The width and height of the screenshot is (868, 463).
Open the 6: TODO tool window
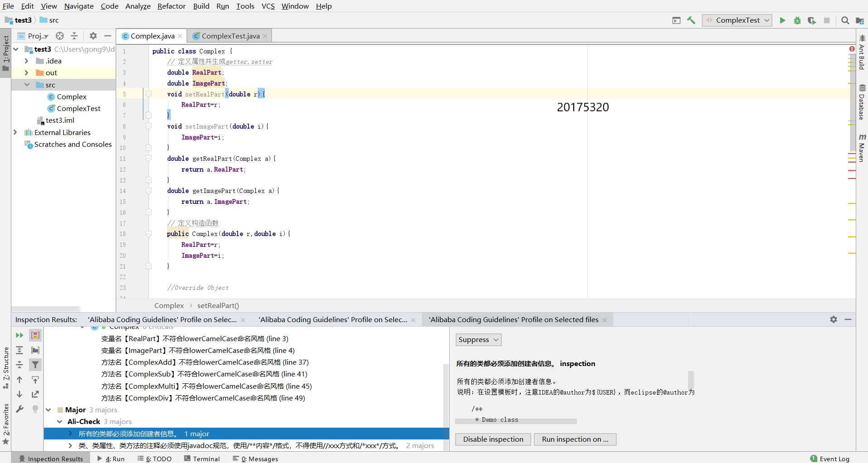tap(154, 458)
